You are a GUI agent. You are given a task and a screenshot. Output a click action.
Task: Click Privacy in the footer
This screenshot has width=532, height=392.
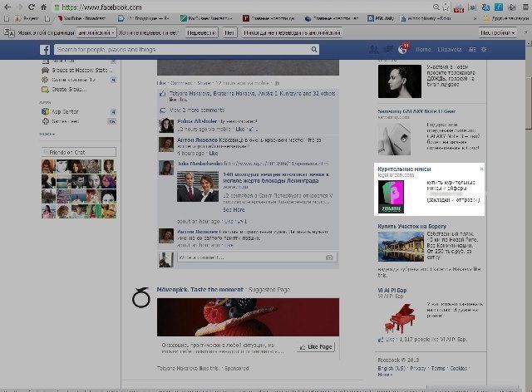tap(418, 368)
